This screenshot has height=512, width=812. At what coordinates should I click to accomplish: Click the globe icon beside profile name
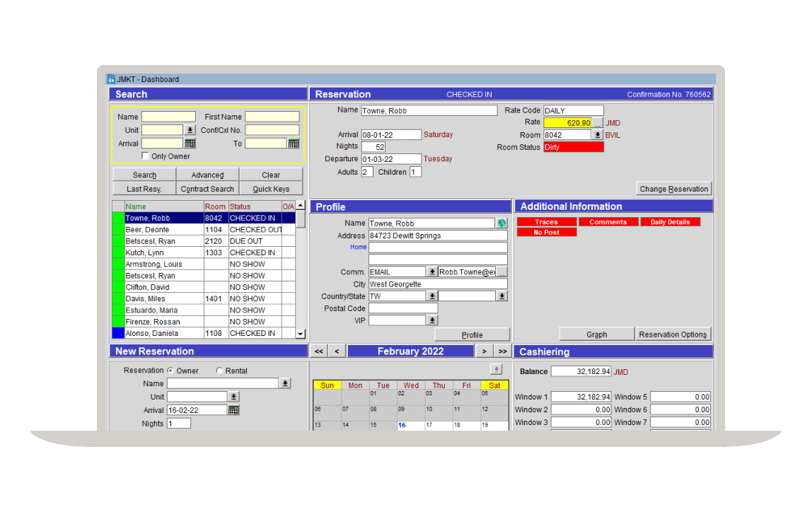[x=501, y=223]
